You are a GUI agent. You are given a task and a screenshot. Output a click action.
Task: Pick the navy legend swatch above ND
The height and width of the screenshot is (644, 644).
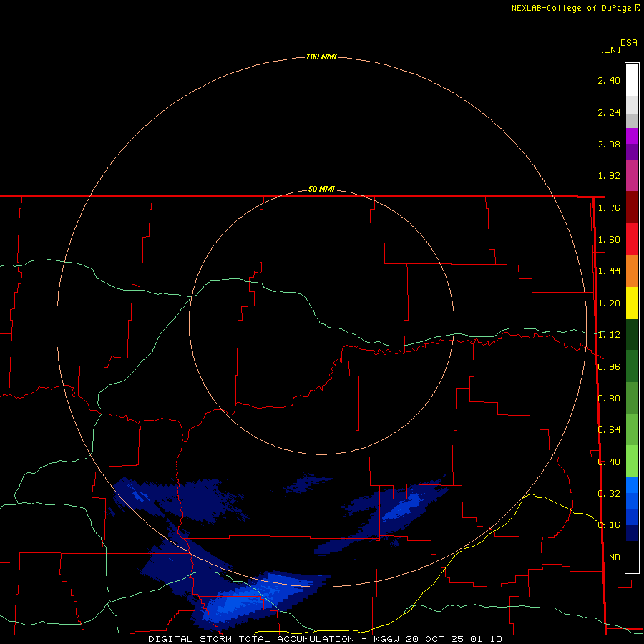pos(632,532)
